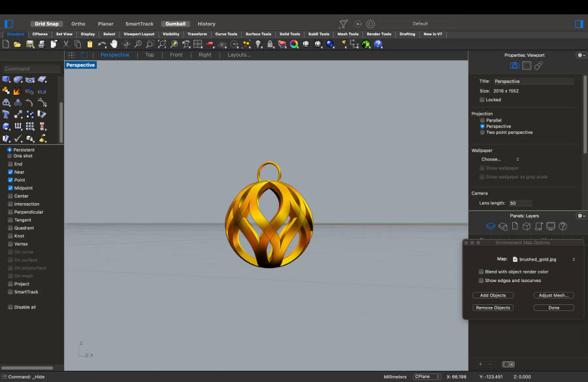
Task: Tick the Locked viewport checkbox
Action: tap(482, 100)
